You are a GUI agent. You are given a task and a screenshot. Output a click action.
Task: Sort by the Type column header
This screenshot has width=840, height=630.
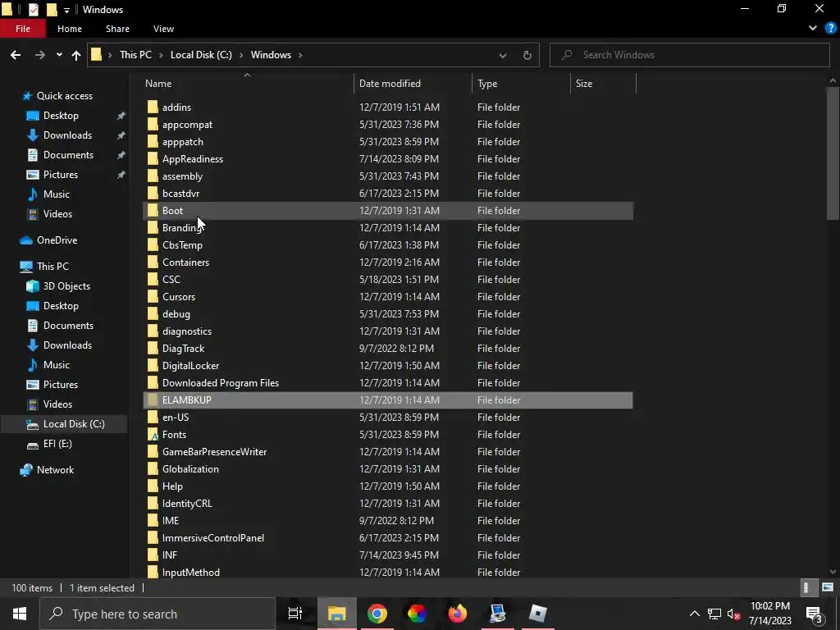(521, 84)
